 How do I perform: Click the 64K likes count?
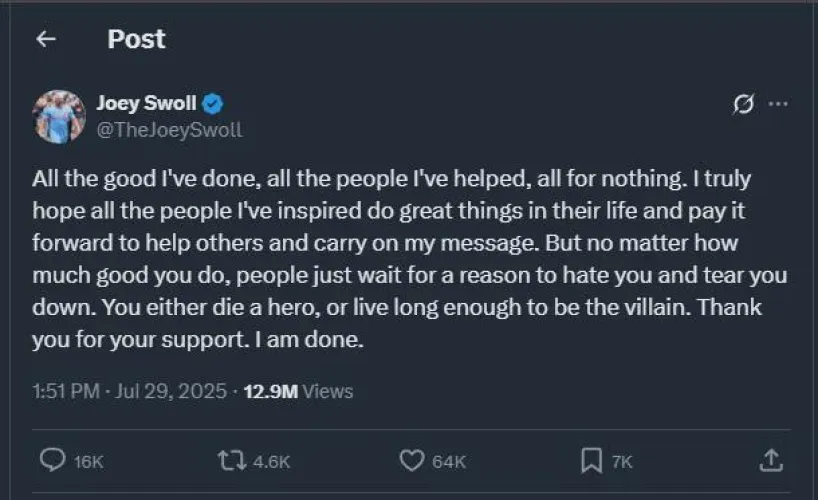point(448,461)
